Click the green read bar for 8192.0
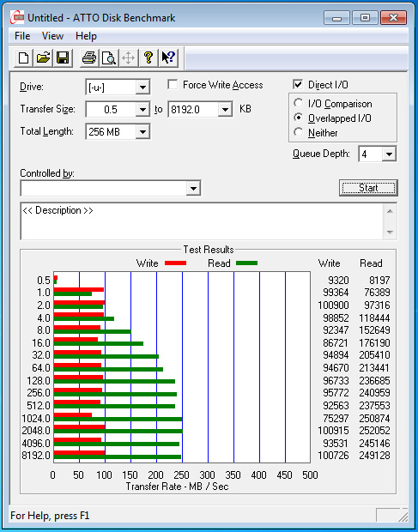The height and width of the screenshot is (532, 418). (118, 457)
